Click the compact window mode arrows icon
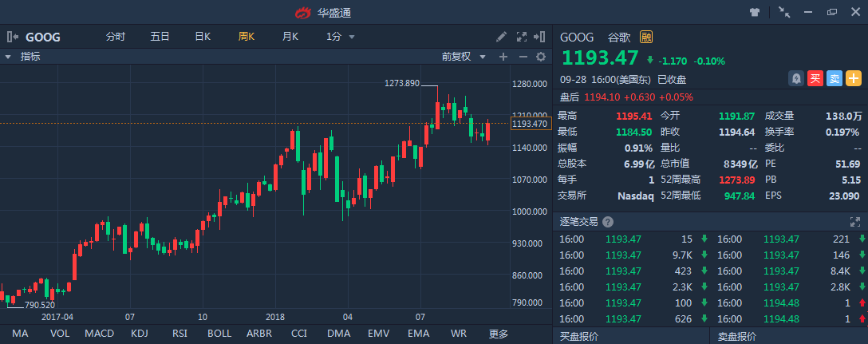This screenshot has height=344, width=868. coord(784,12)
